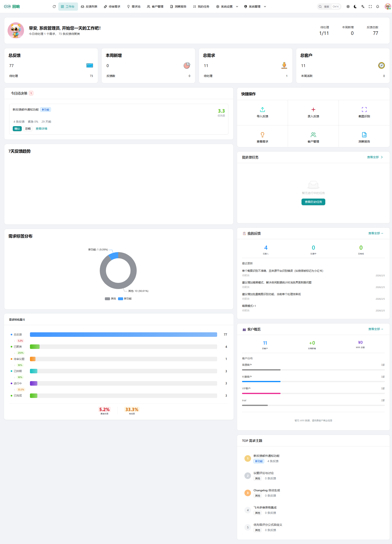Click the 客户概览 people icon

[x=244, y=329]
